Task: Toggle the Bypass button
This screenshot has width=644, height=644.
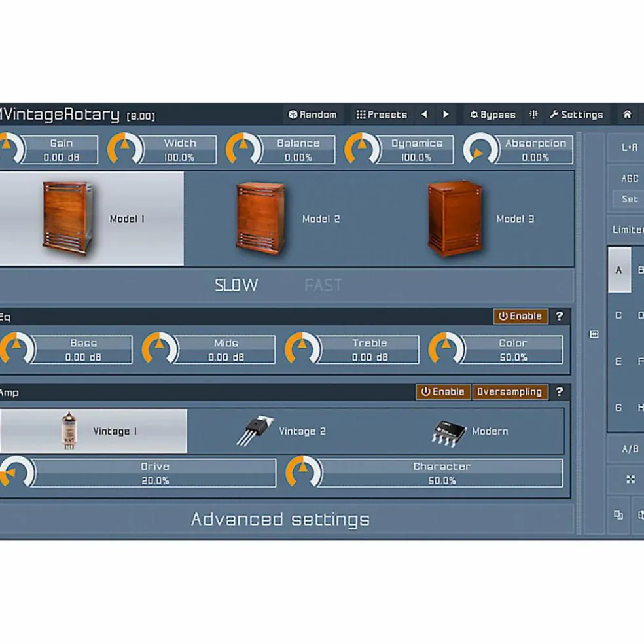Action: click(x=492, y=115)
